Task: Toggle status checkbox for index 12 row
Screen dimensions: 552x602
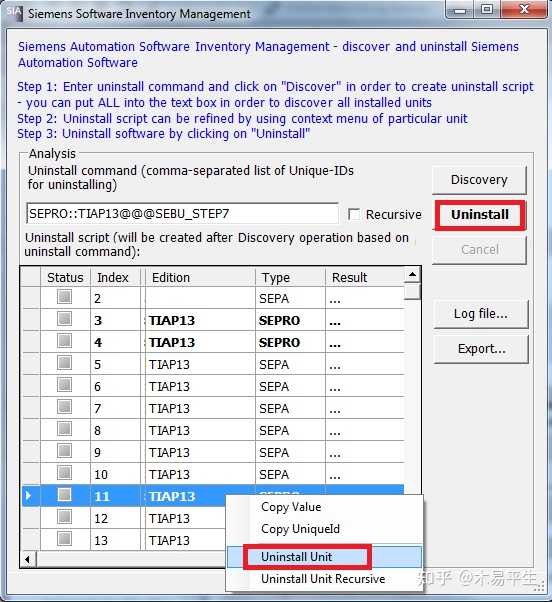Action: click(64, 516)
